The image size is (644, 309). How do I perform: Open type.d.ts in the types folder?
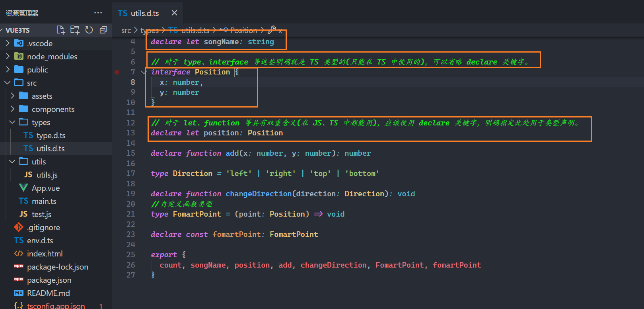click(x=51, y=135)
